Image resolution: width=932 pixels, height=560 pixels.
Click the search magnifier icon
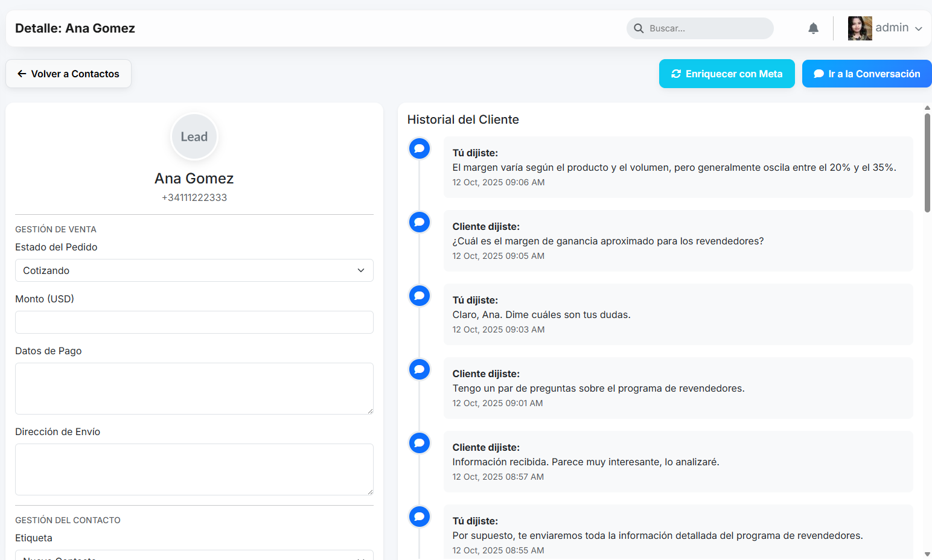[639, 28]
